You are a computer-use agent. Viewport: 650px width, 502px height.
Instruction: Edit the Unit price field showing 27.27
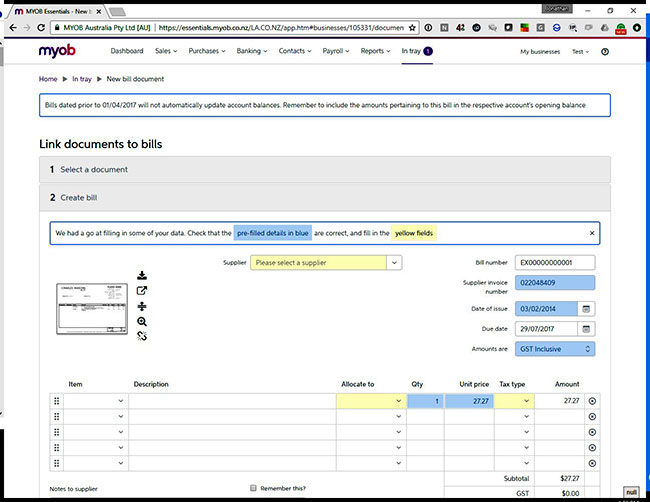point(469,401)
